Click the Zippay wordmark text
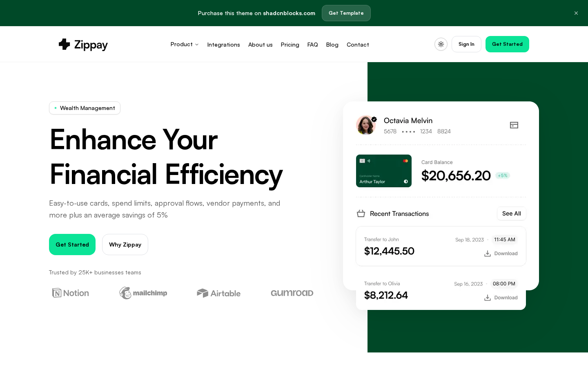 pos(91,45)
